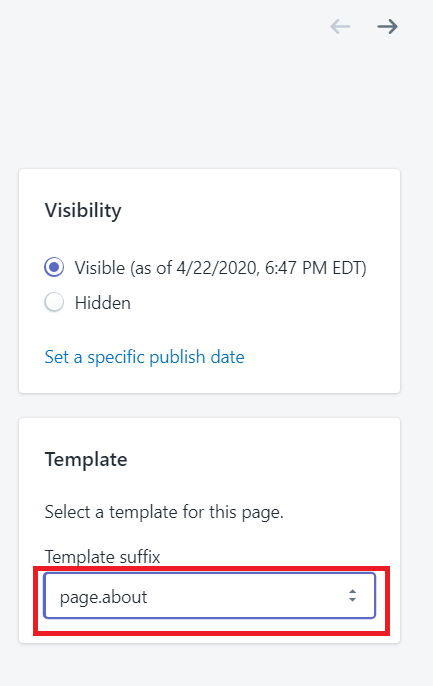
Task: Go to the previous page with left arrow
Action: pos(340,27)
